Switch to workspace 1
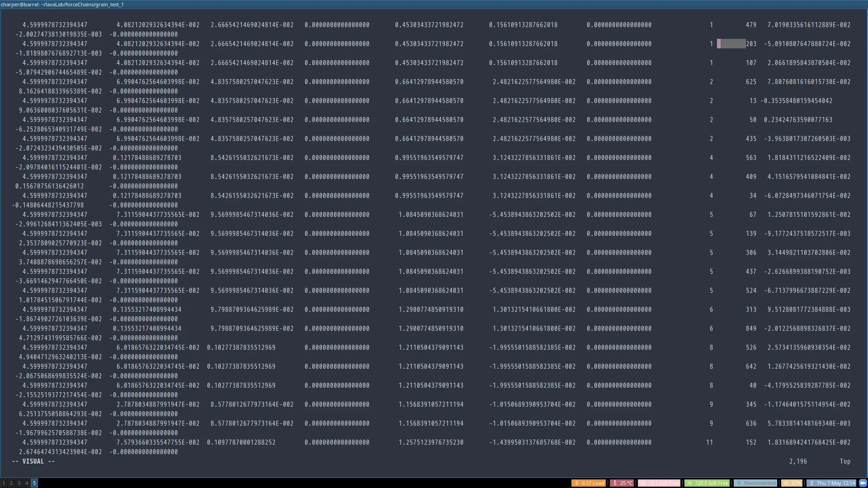 click(x=4, y=483)
